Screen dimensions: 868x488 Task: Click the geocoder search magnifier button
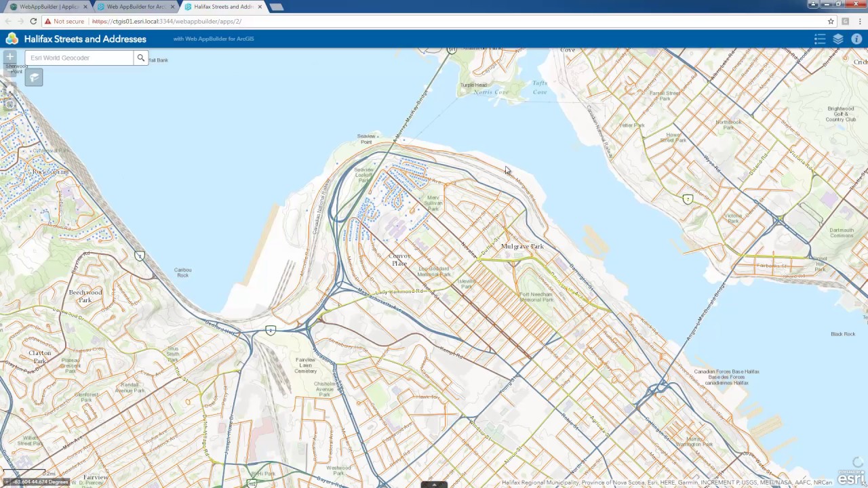coord(141,58)
